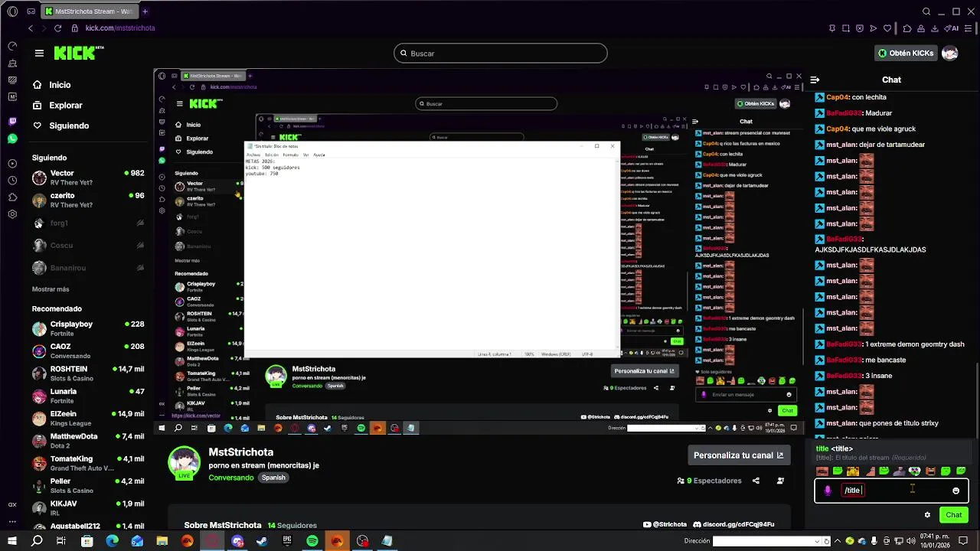Image resolution: width=980 pixels, height=551 pixels.
Task: Click the purple microphone icon in the chat input
Action: (828, 491)
